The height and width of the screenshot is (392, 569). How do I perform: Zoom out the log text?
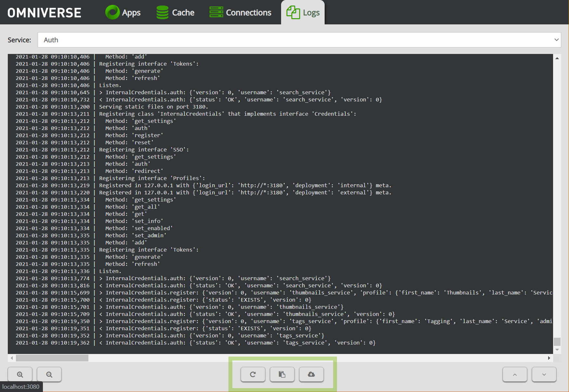[49, 374]
